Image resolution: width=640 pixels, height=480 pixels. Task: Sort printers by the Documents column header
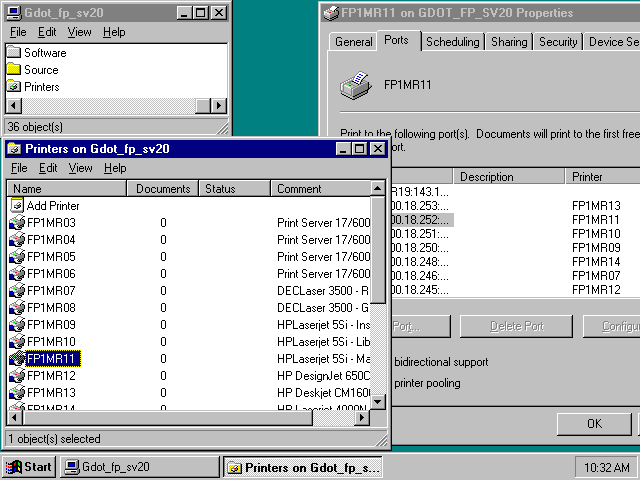(x=163, y=188)
